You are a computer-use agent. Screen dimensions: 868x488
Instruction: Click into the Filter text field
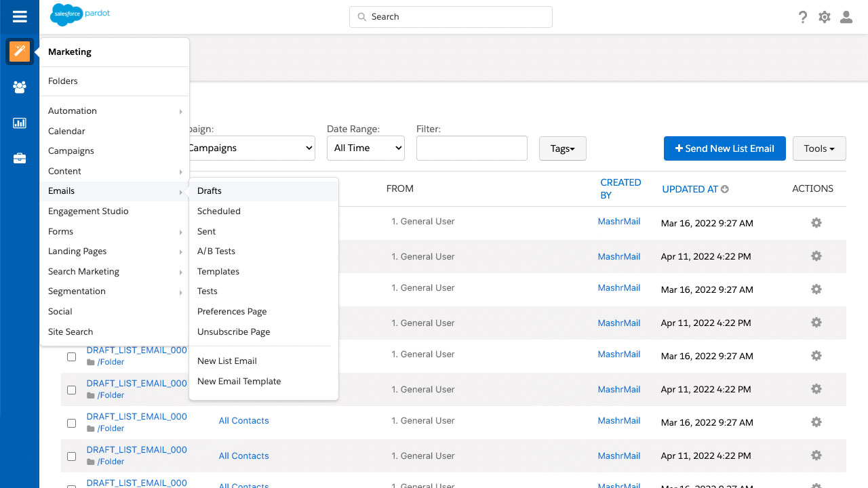471,148
